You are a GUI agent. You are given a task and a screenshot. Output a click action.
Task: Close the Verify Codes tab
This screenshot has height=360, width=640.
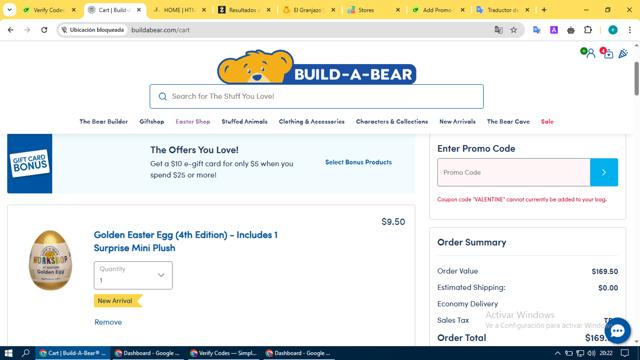tap(73, 10)
